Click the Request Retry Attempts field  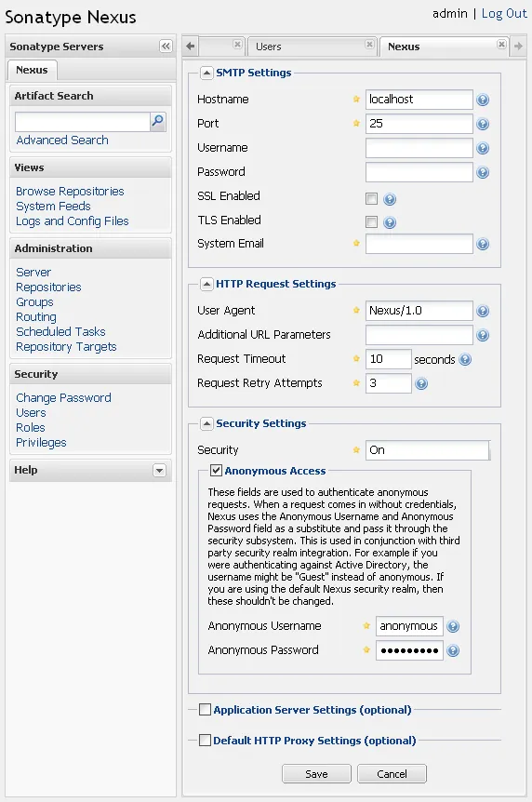388,383
